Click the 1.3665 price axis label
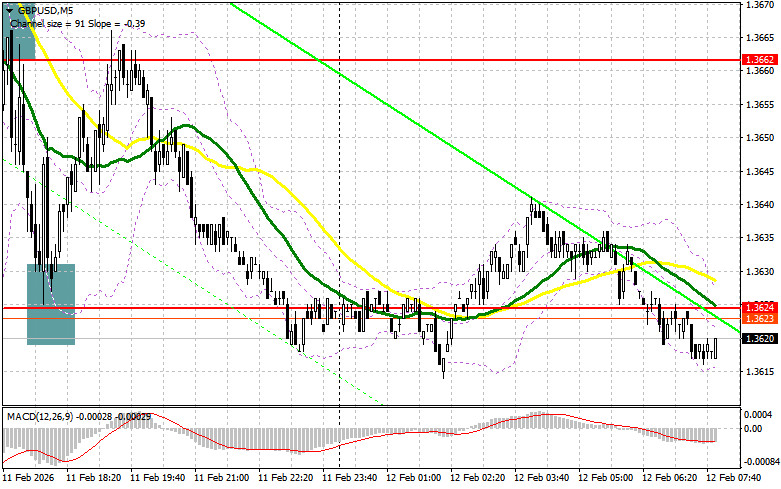The width and height of the screenshot is (781, 489). click(x=760, y=38)
